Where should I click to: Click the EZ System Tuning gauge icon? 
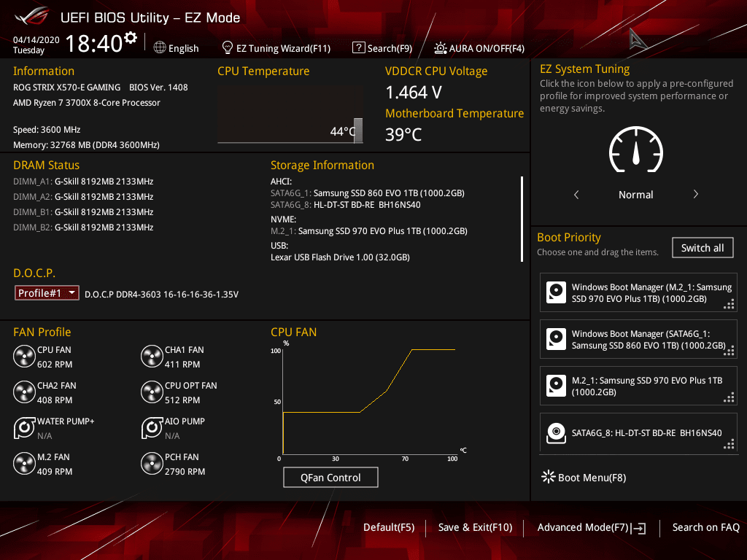(636, 149)
